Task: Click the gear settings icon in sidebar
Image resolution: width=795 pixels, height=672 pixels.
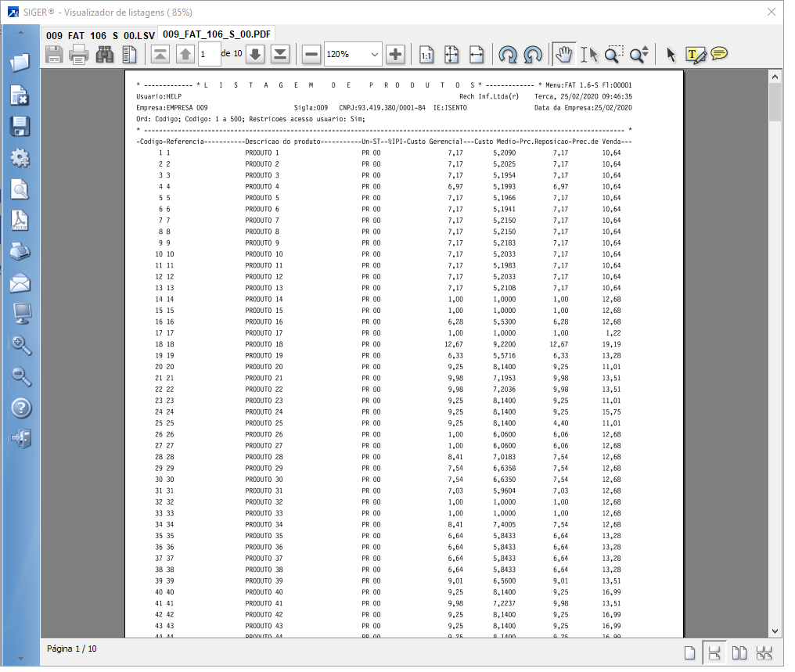Action: pyautogui.click(x=20, y=158)
